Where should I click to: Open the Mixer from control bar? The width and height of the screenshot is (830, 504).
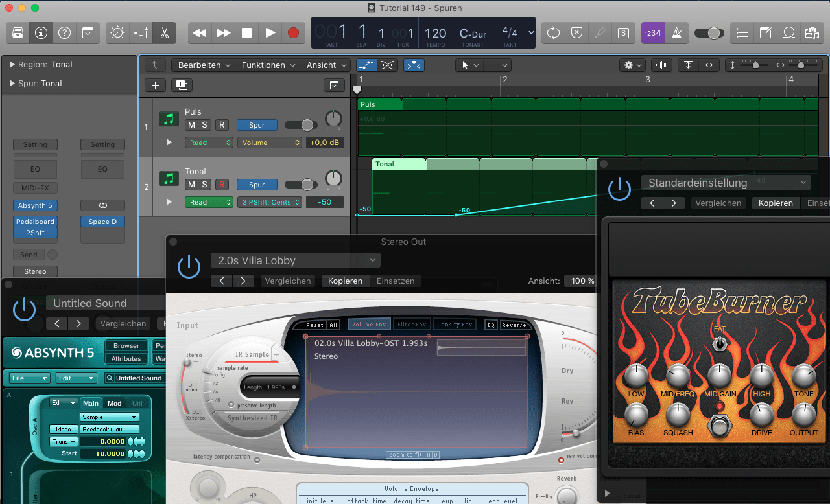141,32
